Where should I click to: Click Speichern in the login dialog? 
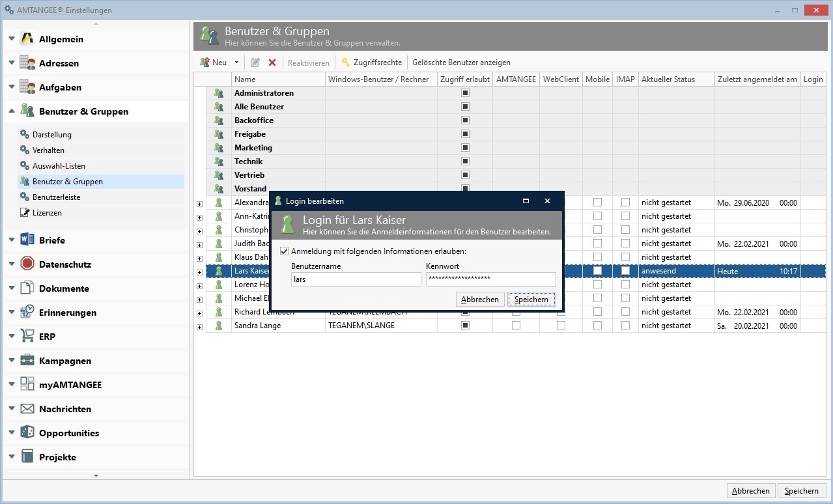pos(531,300)
